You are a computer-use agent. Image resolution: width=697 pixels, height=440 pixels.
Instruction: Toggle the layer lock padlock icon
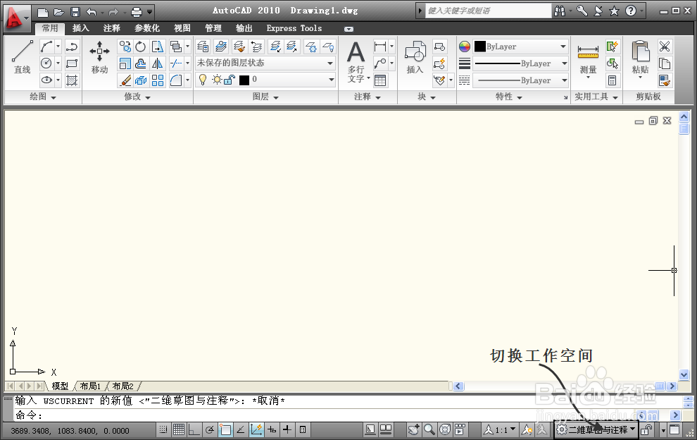tap(229, 79)
